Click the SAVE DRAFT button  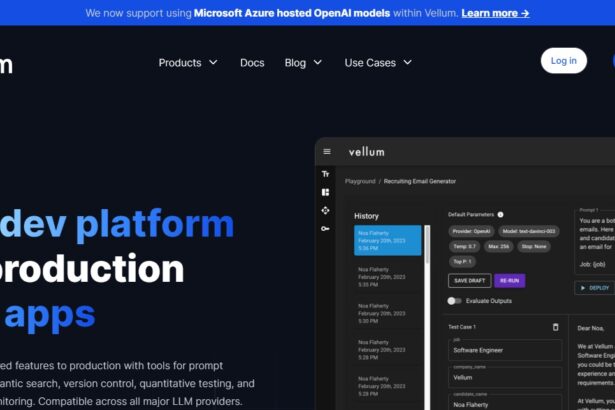point(469,281)
